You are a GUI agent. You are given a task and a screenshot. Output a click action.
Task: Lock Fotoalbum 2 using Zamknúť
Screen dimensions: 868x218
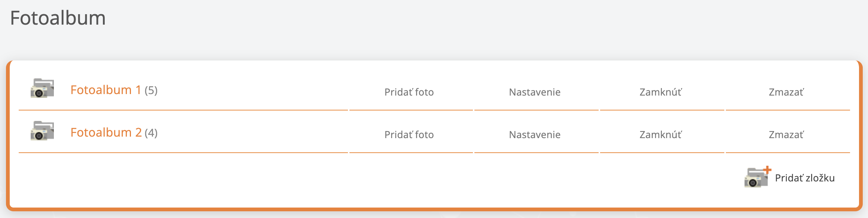click(x=660, y=135)
